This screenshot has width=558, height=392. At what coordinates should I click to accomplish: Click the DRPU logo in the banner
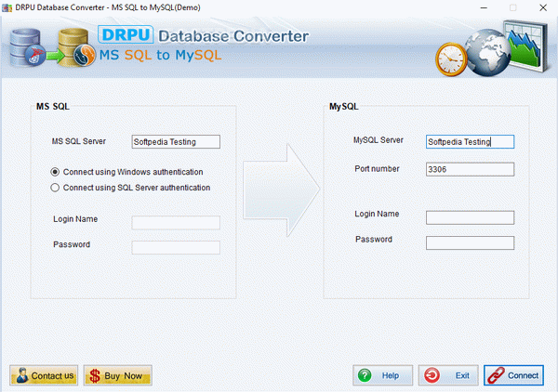126,34
